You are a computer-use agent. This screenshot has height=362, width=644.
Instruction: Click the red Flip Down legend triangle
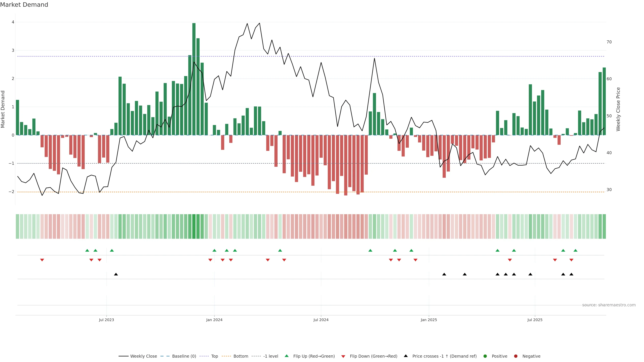343,356
